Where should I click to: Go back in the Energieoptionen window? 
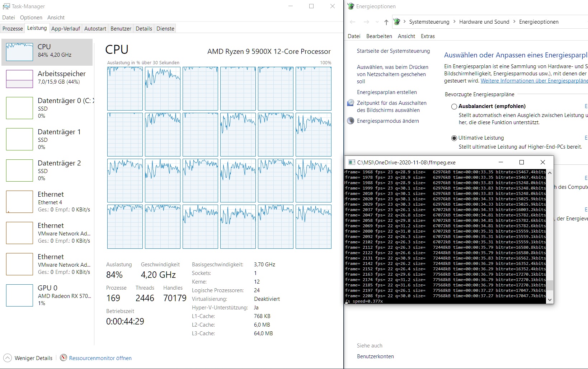pos(353,22)
